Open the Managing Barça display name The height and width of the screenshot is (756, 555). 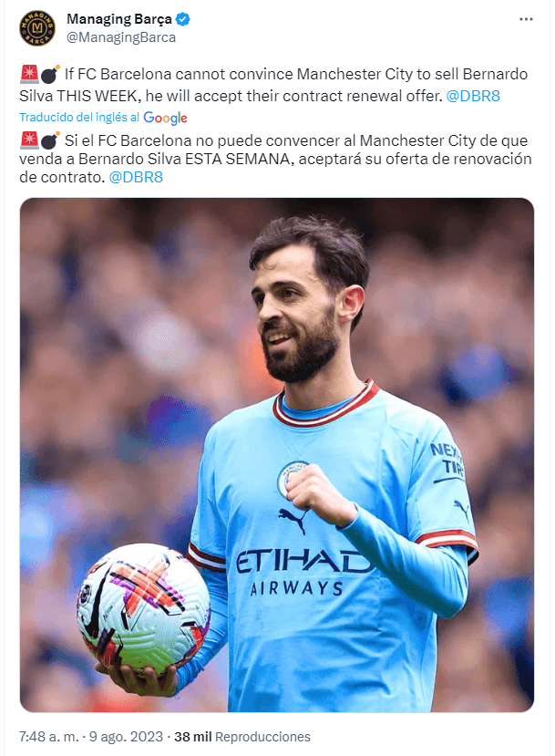119,19
